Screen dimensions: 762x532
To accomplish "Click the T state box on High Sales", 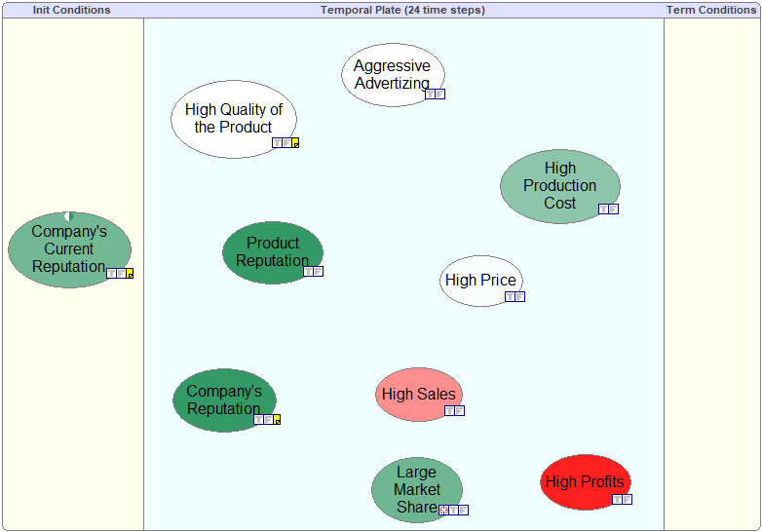I will 450,410.
